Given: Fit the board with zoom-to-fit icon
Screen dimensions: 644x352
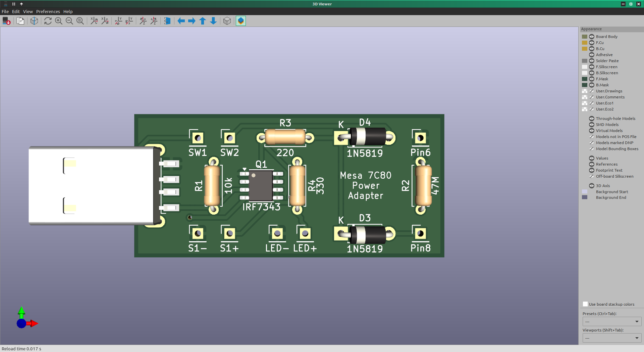Looking at the screenshot, I should 80,21.
